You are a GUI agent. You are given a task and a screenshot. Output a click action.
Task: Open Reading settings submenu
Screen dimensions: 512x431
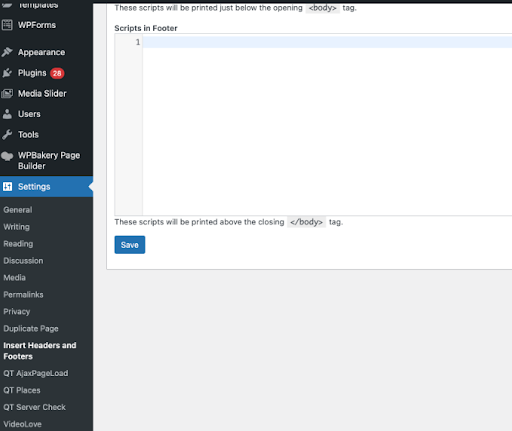tap(18, 244)
